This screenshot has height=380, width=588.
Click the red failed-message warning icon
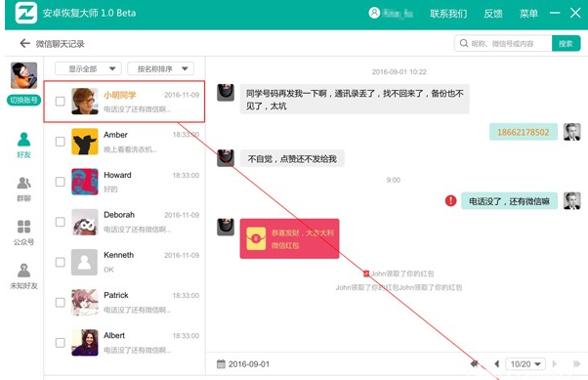(450, 200)
